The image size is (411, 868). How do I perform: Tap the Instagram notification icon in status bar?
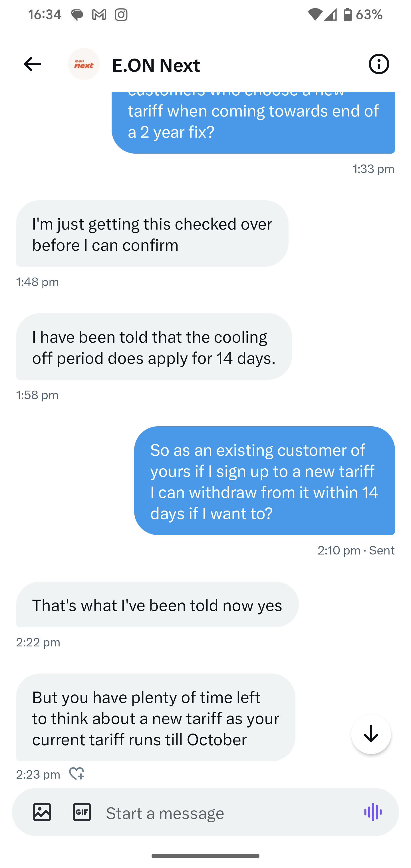(x=121, y=15)
